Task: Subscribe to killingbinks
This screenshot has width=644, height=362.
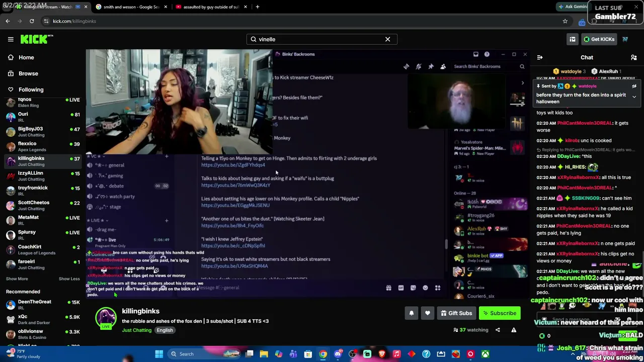Action: coord(500,313)
